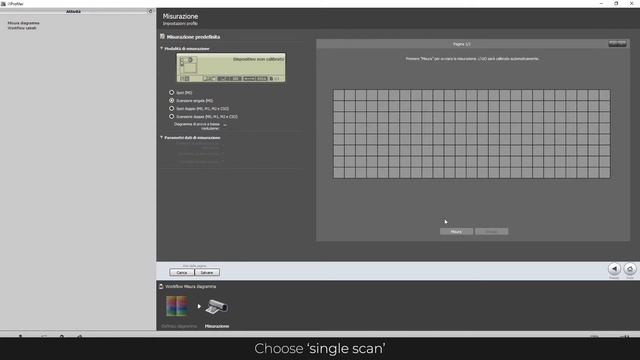Click the Misurazione predefinita panel icon
640x360 pixels.
tap(162, 36)
